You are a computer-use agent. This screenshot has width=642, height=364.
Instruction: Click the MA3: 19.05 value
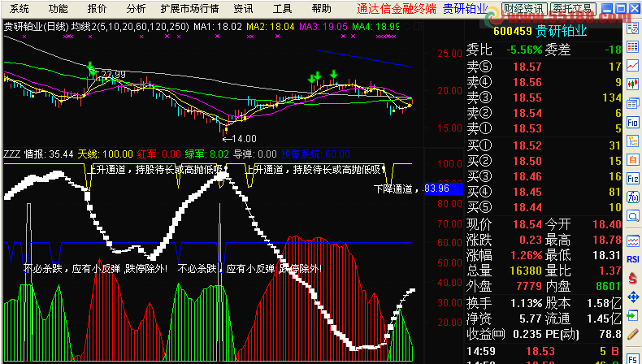pos(323,27)
